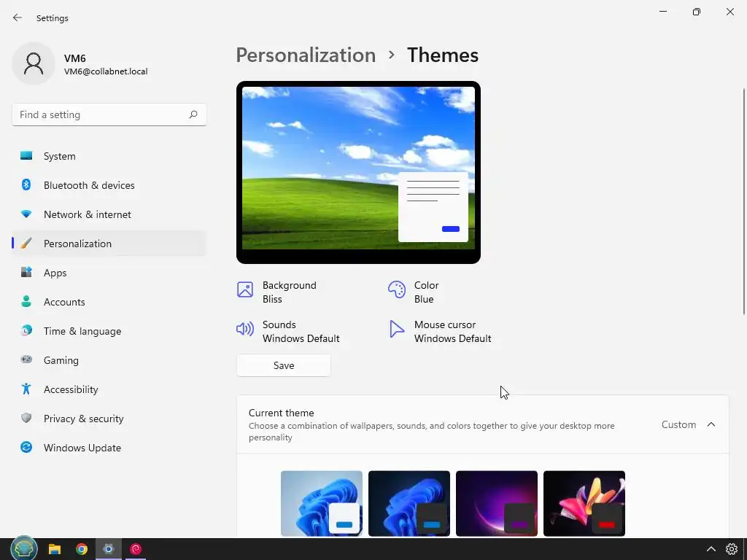The height and width of the screenshot is (560, 747).
Task: Save the current custom theme
Action: coord(284,365)
